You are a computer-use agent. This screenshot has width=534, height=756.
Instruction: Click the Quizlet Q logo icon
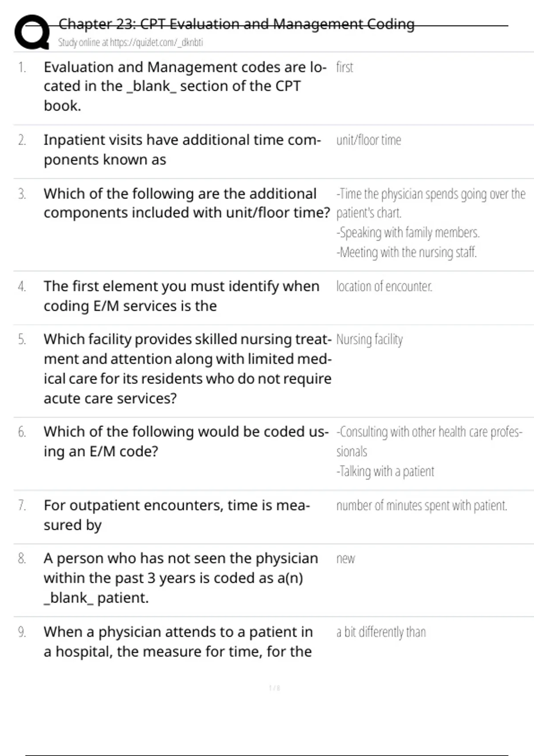tap(32, 32)
